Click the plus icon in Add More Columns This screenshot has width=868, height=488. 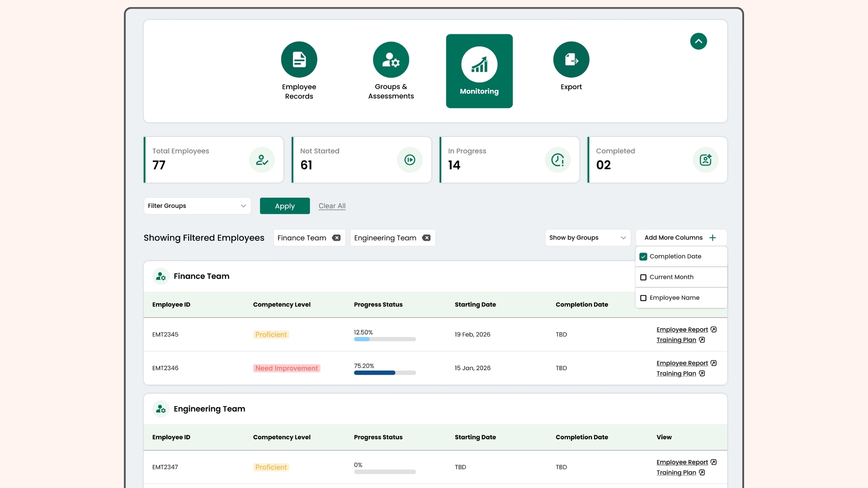point(712,238)
